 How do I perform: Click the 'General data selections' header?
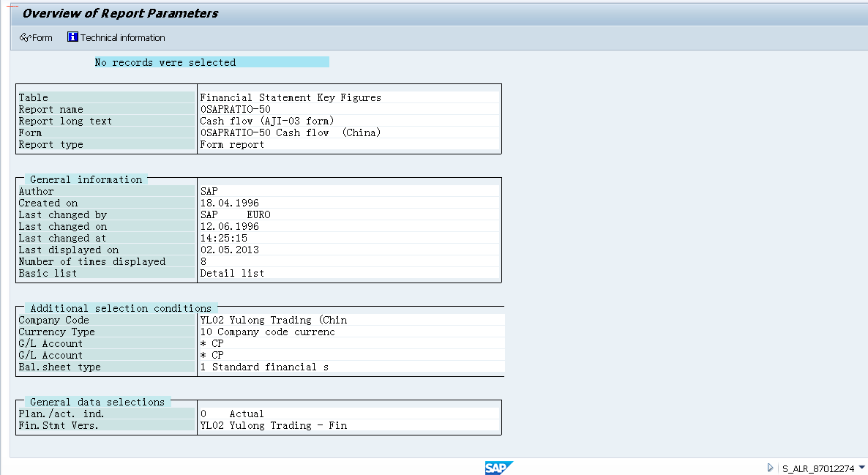click(x=97, y=402)
